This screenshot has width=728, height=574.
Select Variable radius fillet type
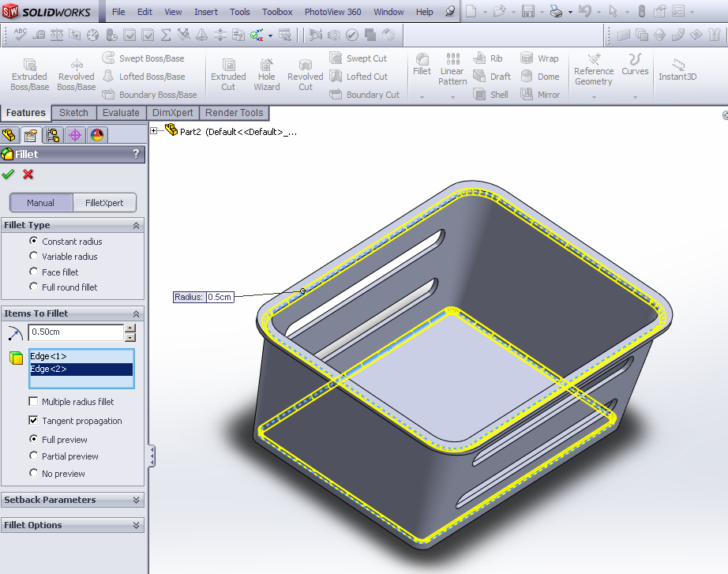click(33, 256)
